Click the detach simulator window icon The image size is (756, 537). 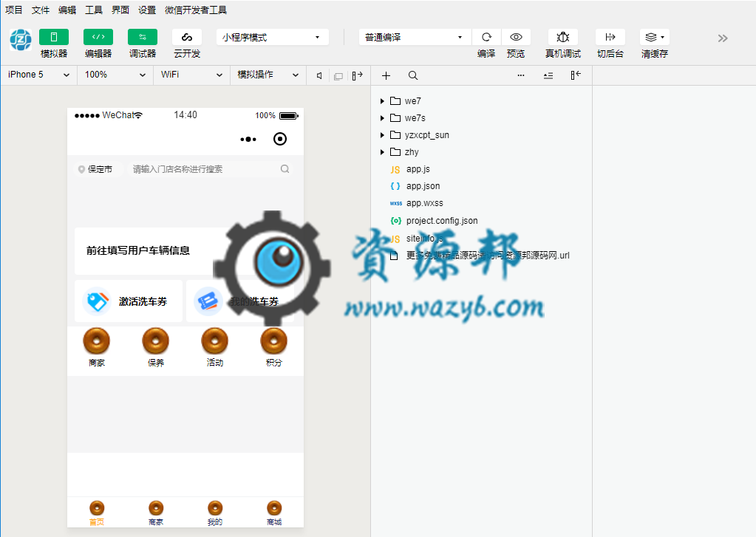[338, 76]
